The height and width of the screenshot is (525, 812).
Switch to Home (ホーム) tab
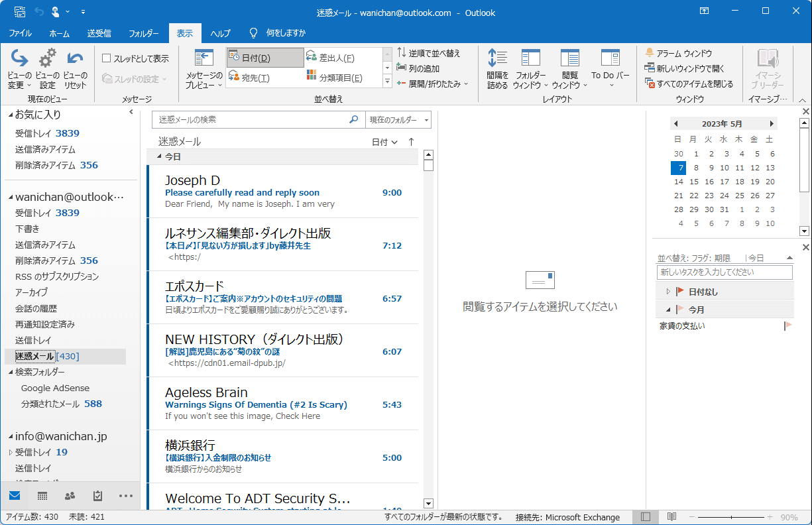pyautogui.click(x=59, y=33)
